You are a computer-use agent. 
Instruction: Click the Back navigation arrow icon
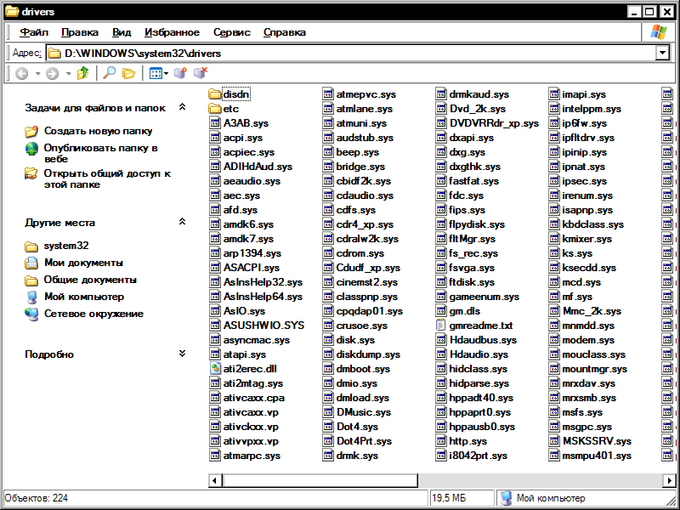(x=22, y=73)
